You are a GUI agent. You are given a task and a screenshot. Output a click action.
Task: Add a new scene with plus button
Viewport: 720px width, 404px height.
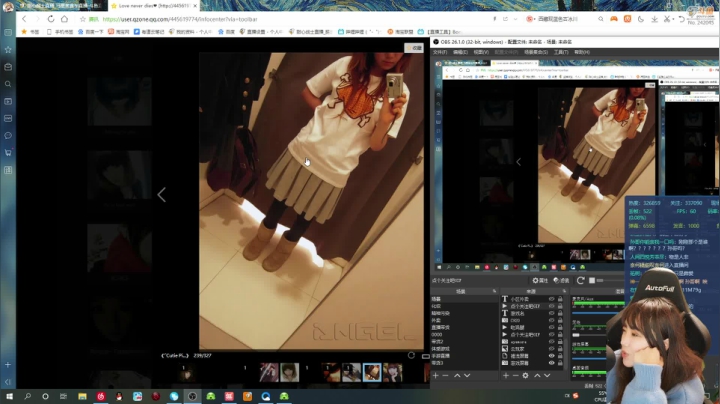click(435, 376)
